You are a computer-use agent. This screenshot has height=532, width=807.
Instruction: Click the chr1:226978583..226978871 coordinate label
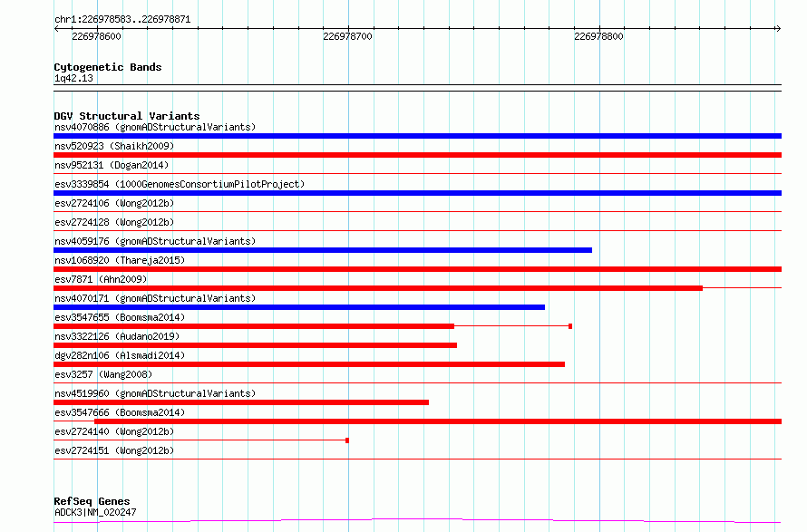(x=122, y=20)
